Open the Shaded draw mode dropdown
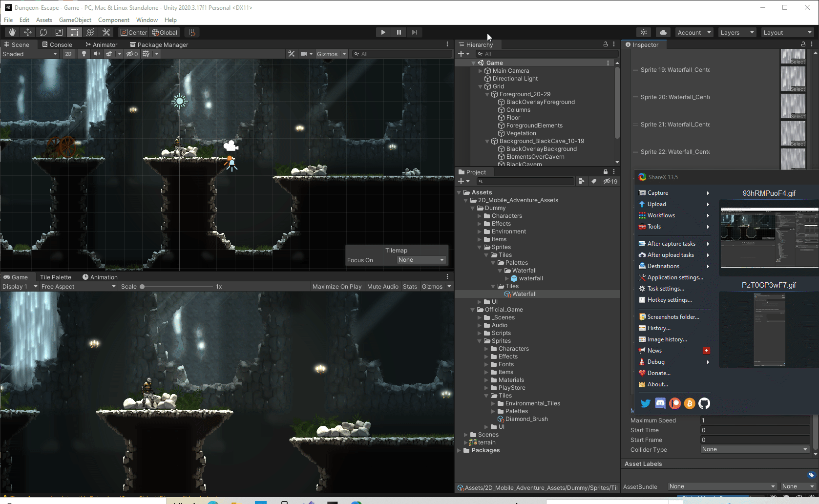Image resolution: width=819 pixels, height=504 pixels. click(x=30, y=54)
